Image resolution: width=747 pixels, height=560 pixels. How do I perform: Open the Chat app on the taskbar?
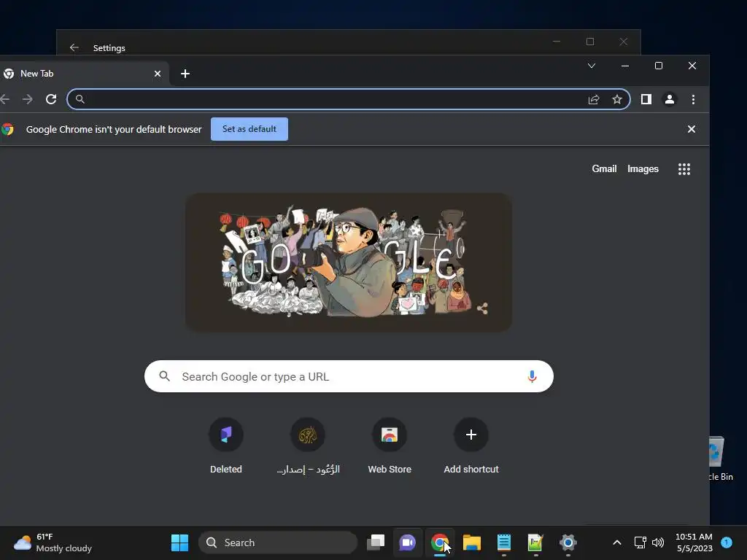click(407, 542)
